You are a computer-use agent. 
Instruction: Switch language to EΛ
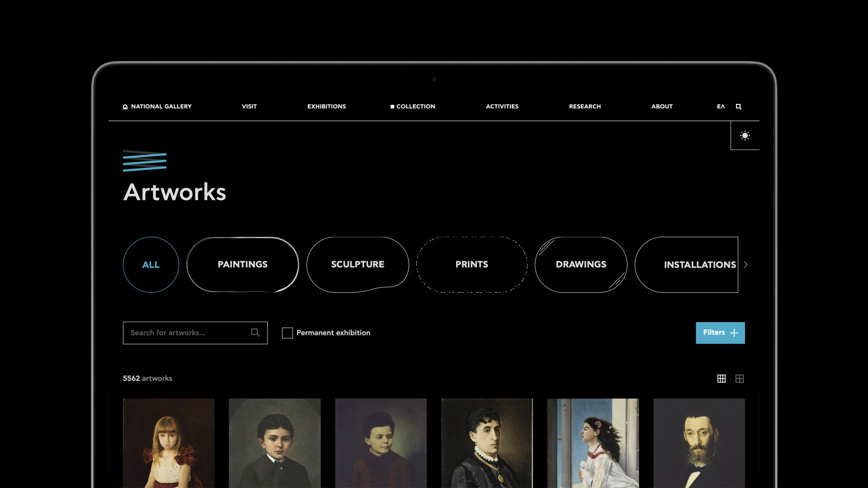pyautogui.click(x=721, y=107)
